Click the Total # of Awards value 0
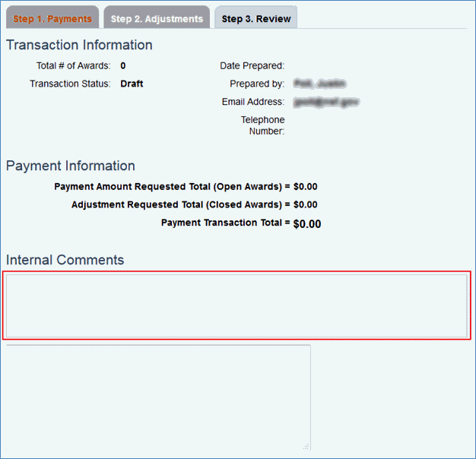 tap(123, 66)
